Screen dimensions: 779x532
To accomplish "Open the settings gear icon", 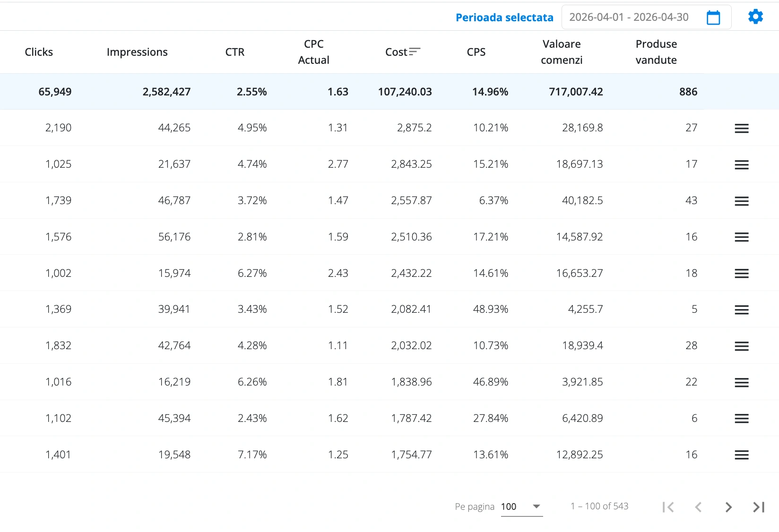I will pos(755,17).
